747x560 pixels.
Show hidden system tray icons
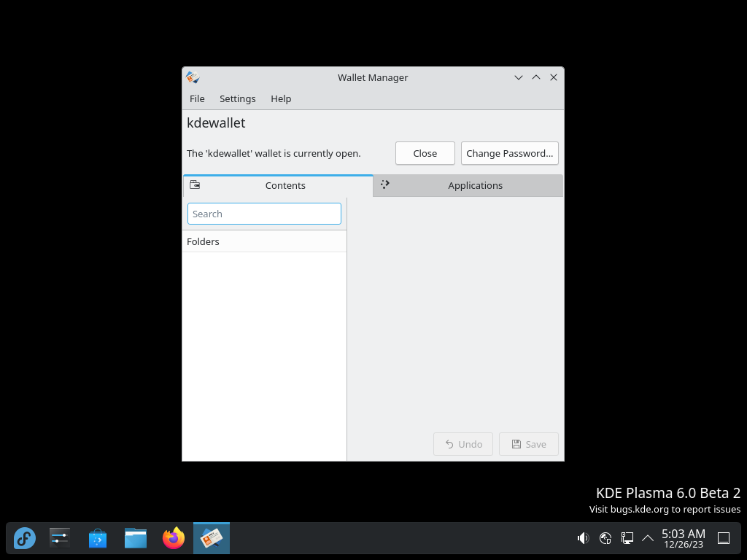(648, 538)
